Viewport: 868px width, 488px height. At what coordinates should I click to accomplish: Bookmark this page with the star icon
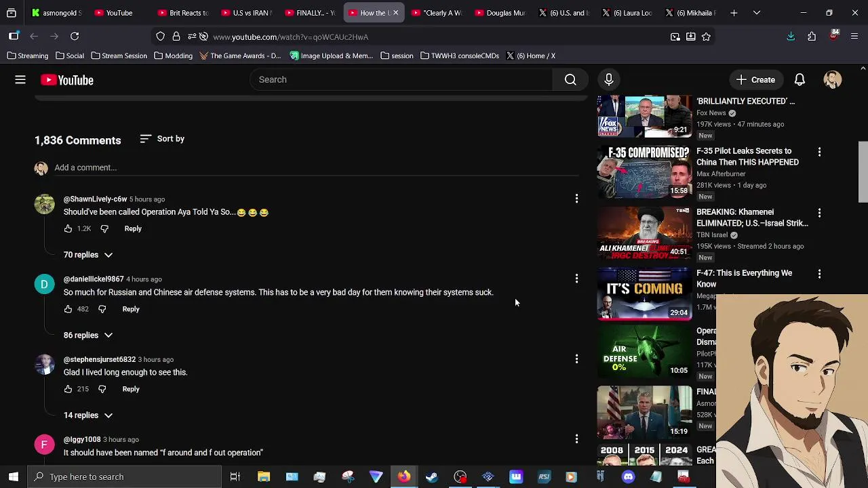point(706,37)
